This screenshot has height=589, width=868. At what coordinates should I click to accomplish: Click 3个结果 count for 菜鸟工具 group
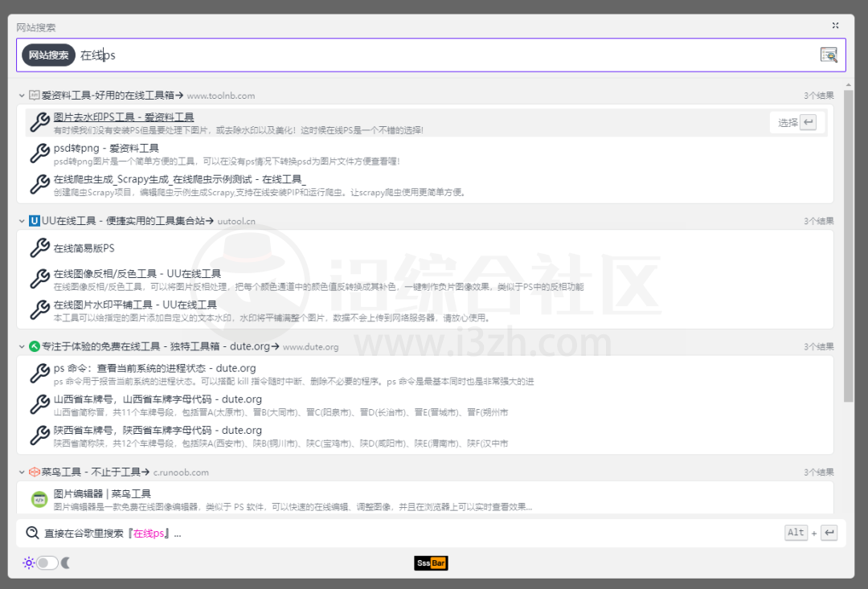819,472
